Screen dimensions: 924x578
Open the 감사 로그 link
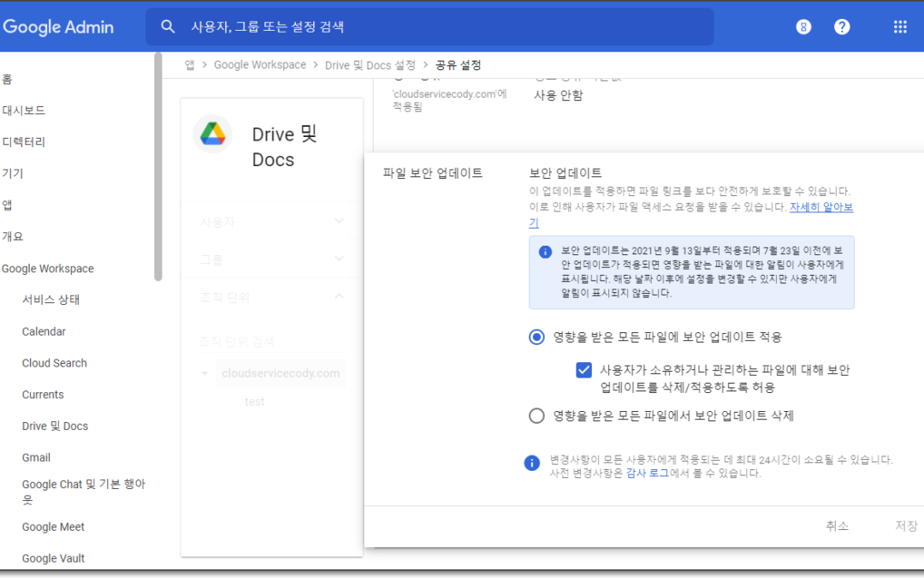tap(647, 473)
